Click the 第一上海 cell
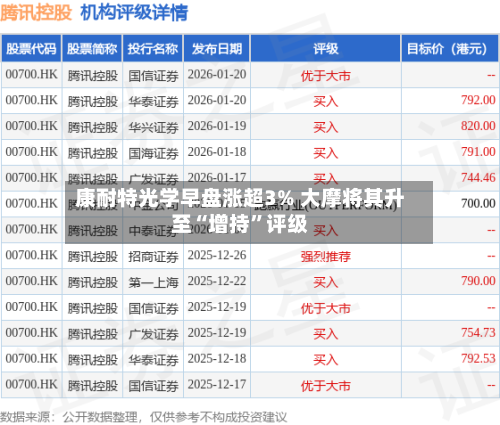This screenshot has width=500, height=425. coord(153,282)
